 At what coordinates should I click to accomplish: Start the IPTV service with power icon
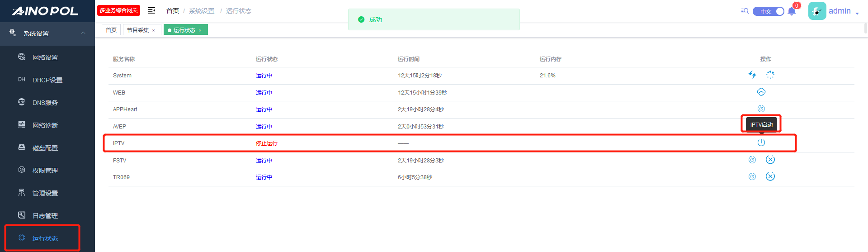point(761,143)
